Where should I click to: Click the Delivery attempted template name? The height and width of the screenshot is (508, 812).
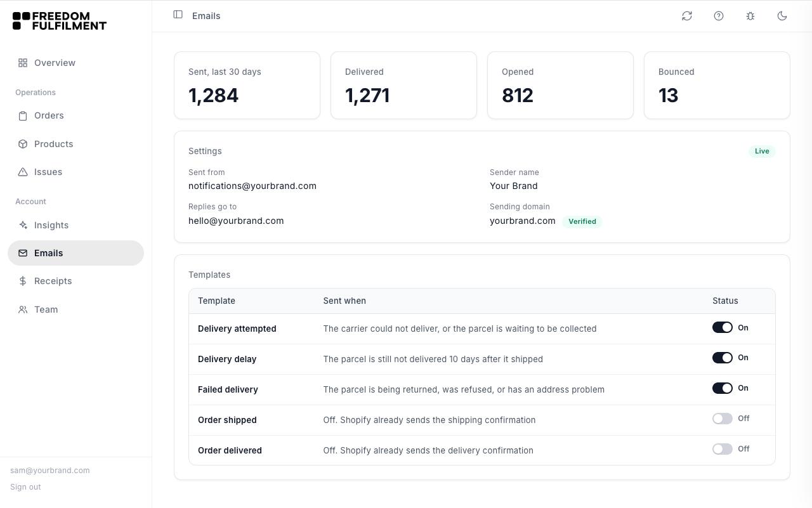[237, 329]
